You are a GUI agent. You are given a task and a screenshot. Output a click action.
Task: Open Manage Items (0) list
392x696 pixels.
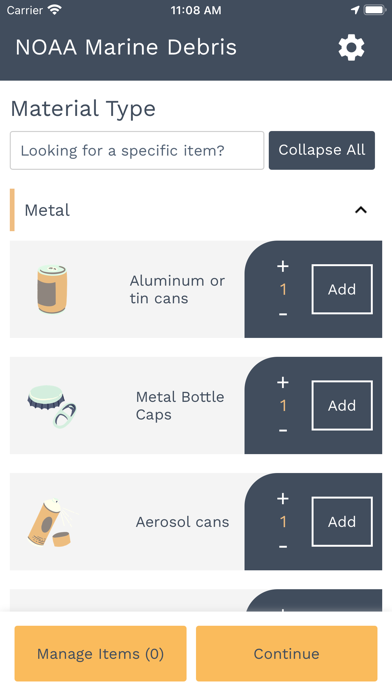[x=100, y=653]
